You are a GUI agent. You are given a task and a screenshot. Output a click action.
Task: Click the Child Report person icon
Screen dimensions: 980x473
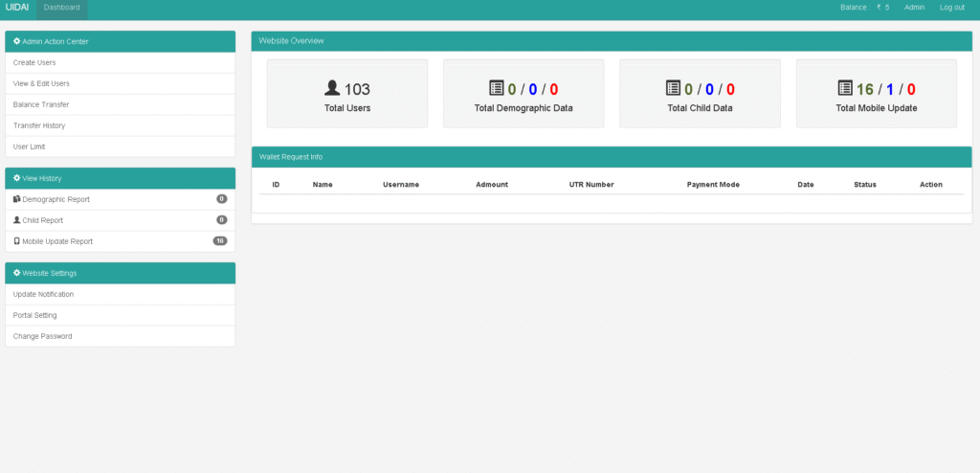point(16,220)
